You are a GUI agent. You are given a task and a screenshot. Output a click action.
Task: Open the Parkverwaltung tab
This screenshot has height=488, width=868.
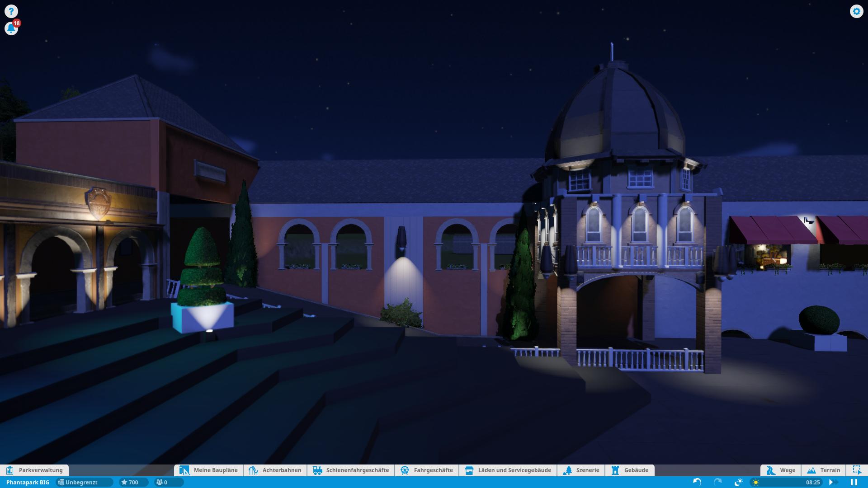[x=34, y=470]
